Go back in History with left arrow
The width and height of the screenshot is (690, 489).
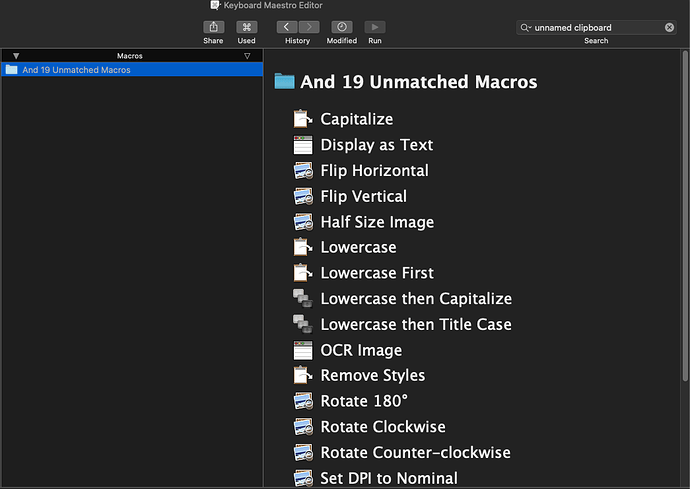[x=287, y=27]
